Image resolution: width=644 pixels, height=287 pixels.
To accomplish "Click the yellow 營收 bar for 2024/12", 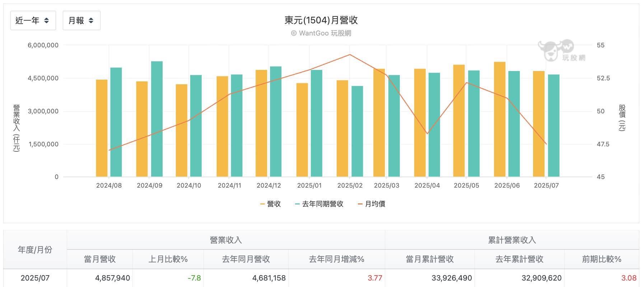I will coord(261,123).
